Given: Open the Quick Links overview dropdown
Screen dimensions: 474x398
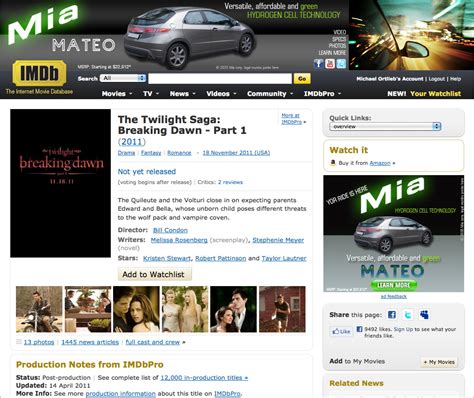Looking at the screenshot, I should [385, 126].
